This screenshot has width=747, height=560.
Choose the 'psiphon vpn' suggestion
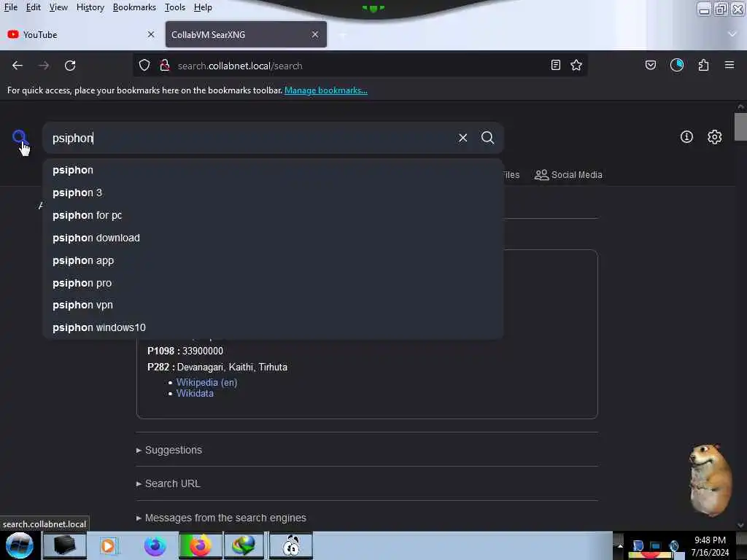273,305
